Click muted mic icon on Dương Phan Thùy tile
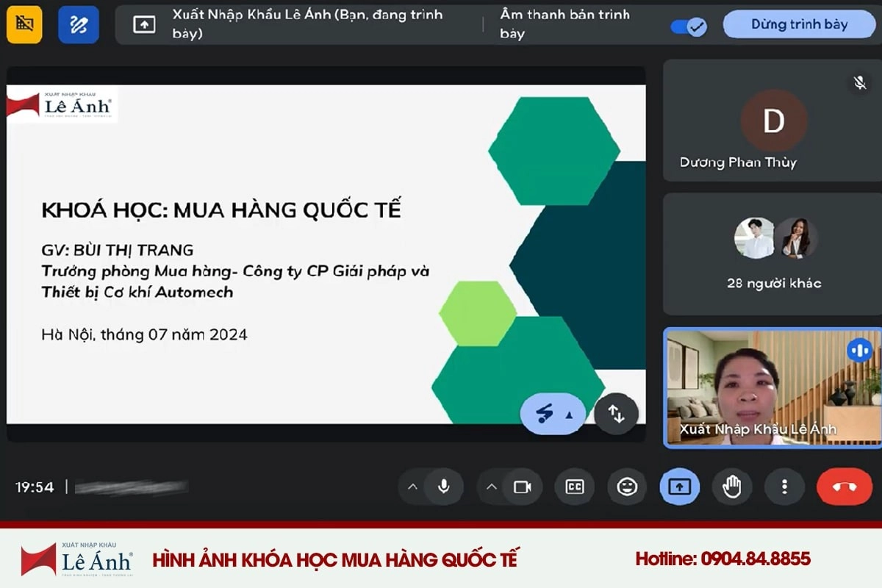This screenshot has height=588, width=882. 860,82
